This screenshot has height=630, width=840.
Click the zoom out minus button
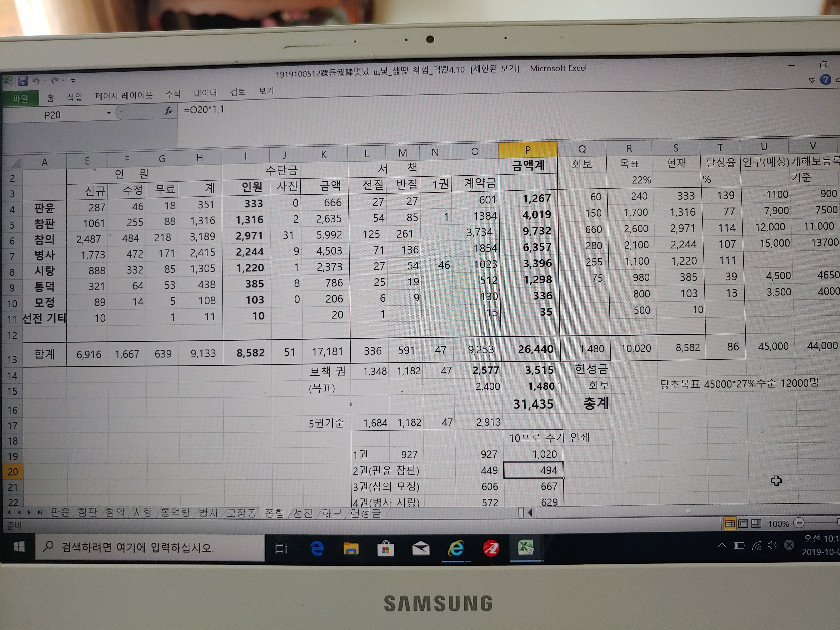[x=799, y=523]
